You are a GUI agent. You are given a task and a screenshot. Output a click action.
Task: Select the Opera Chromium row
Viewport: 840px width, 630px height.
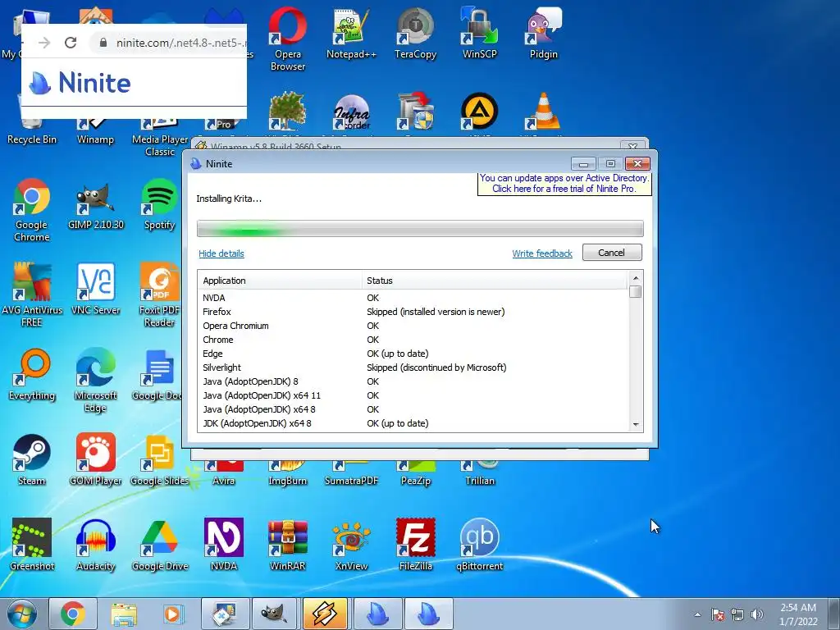point(413,326)
